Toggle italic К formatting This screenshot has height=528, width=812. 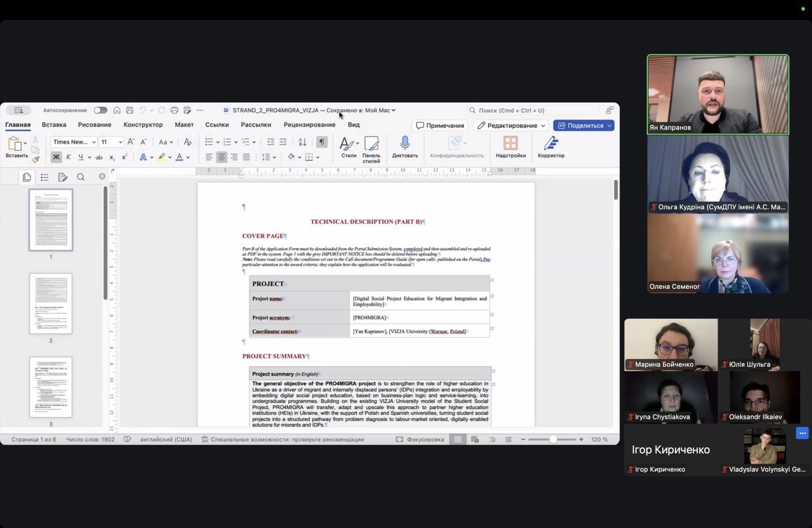click(x=69, y=157)
